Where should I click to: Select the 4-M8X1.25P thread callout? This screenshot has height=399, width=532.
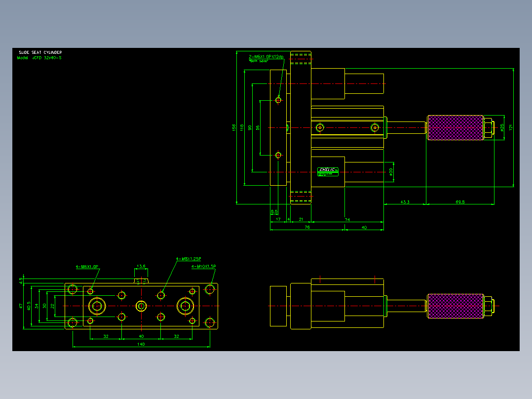[x=189, y=259]
